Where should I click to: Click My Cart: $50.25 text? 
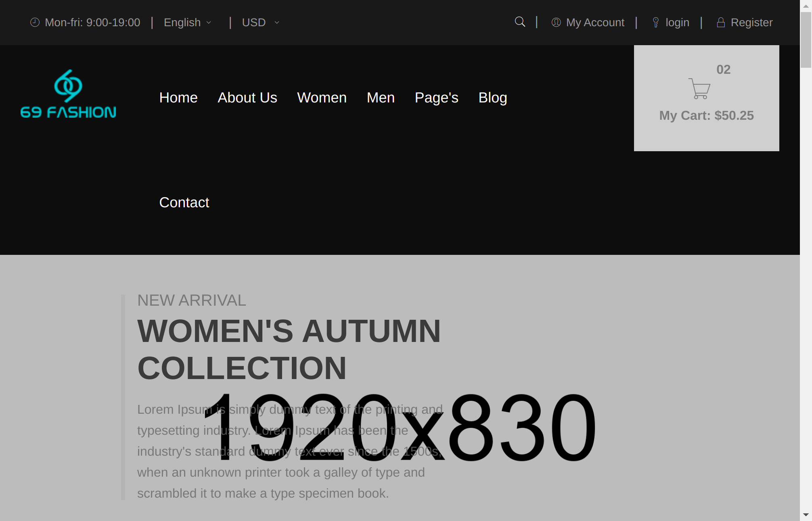pyautogui.click(x=706, y=115)
